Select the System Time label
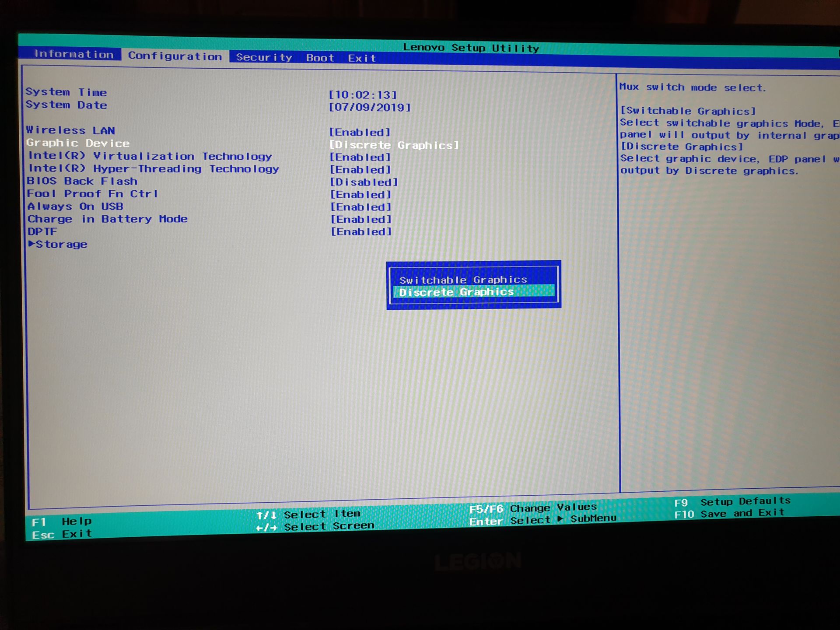Image resolution: width=840 pixels, height=630 pixels. (x=66, y=92)
